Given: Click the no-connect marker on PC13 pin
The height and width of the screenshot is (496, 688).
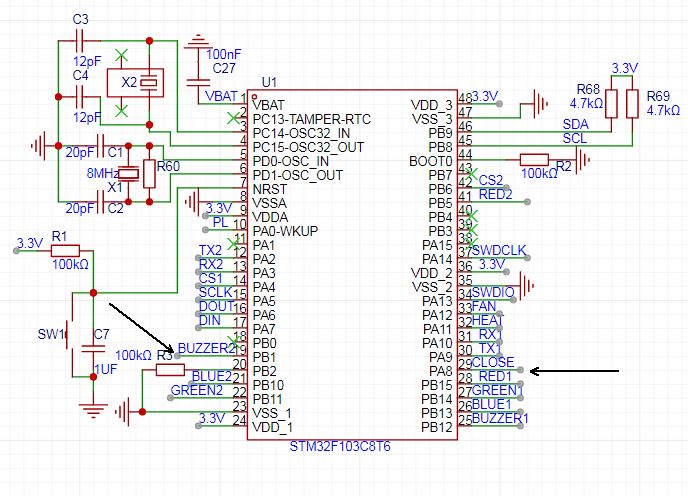Looking at the screenshot, I should pyautogui.click(x=233, y=118).
